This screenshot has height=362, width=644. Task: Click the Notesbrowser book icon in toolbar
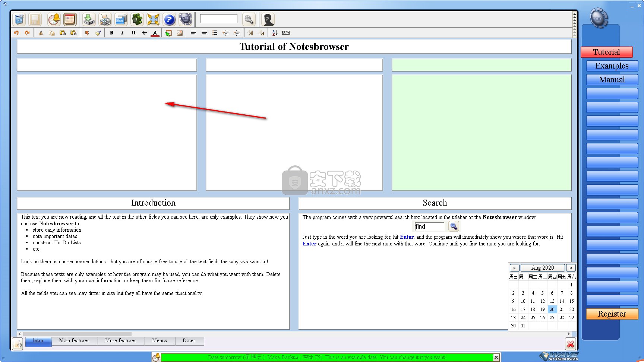click(x=19, y=19)
